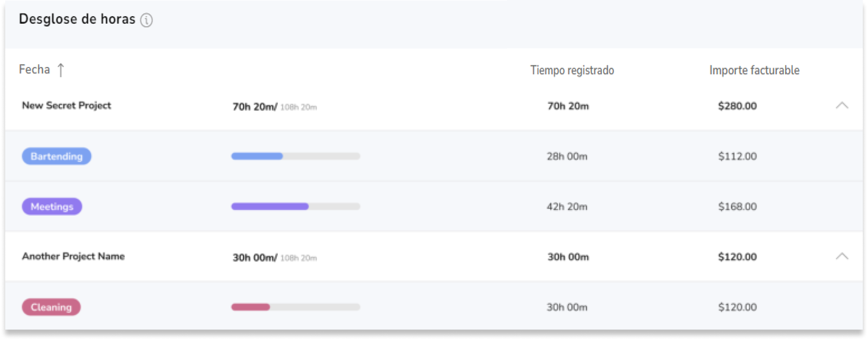
Task: Click the 30h 00m/ 108h 20m summary
Action: (275, 258)
